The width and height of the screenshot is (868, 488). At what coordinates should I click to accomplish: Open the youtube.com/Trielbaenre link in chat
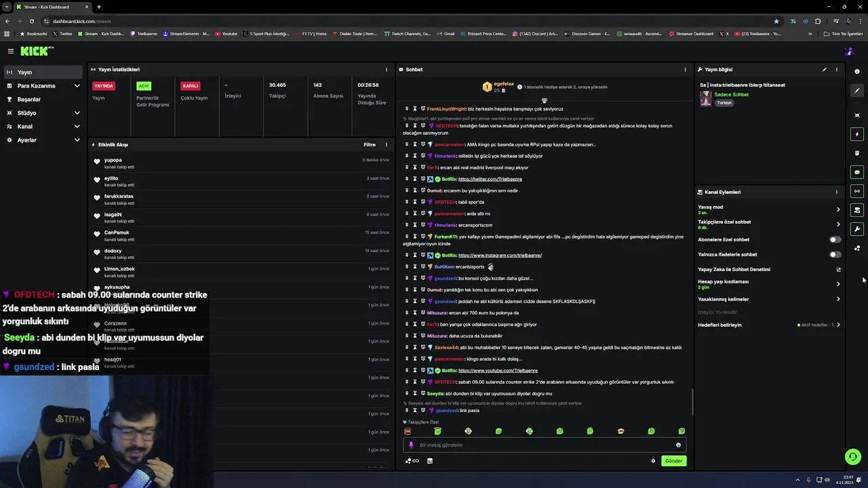click(498, 371)
